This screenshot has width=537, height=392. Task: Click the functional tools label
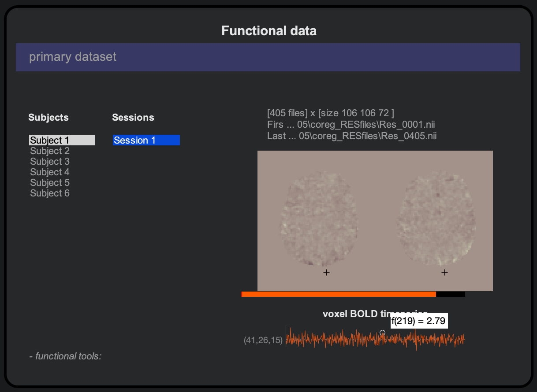65,356
